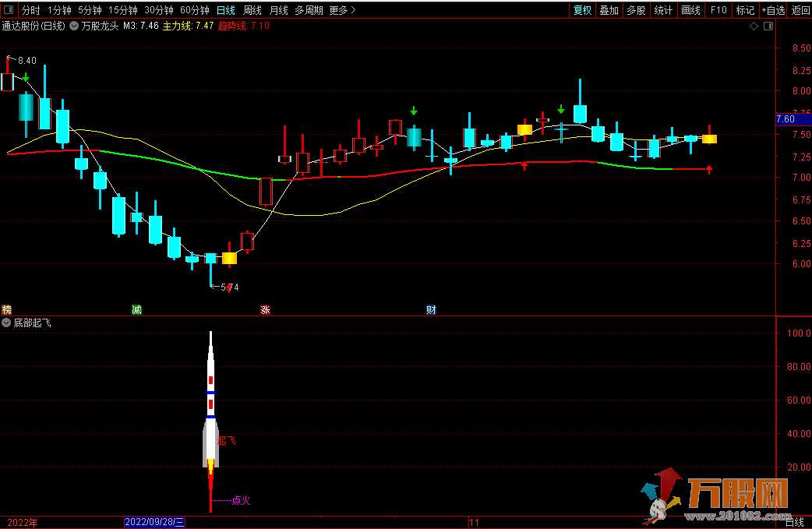The image size is (812, 529).
Task: Open the 画线 drawing tools
Action: pyautogui.click(x=690, y=10)
